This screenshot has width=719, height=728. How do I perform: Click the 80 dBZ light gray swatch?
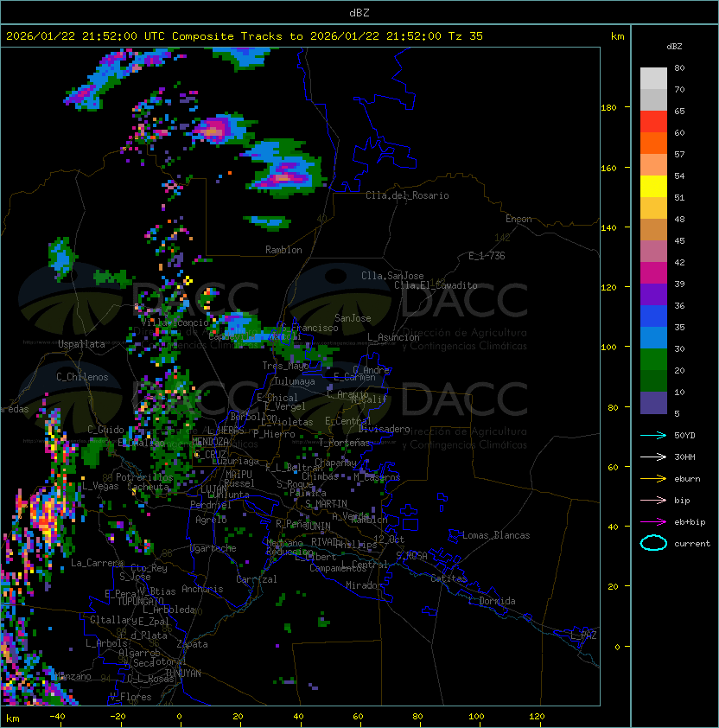(653, 78)
